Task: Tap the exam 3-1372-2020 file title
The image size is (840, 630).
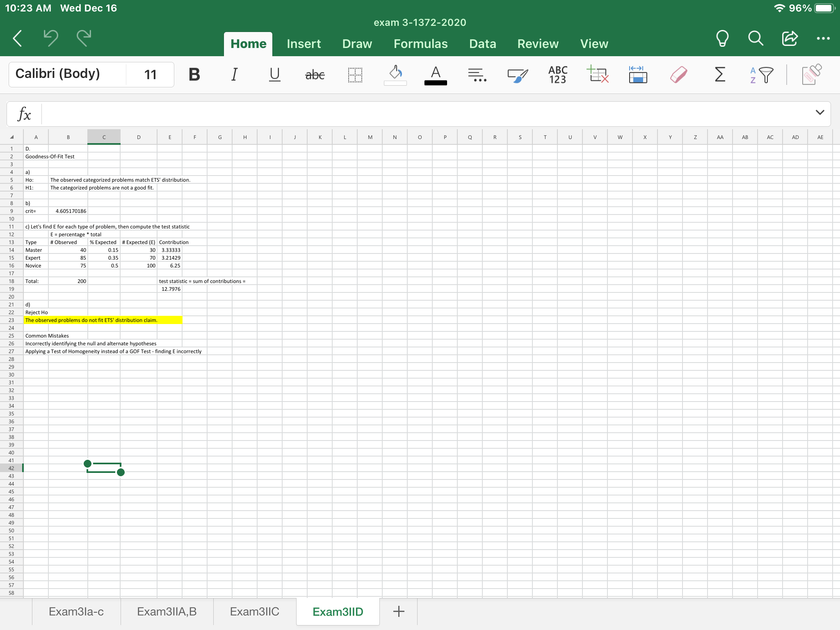Action: point(420,23)
